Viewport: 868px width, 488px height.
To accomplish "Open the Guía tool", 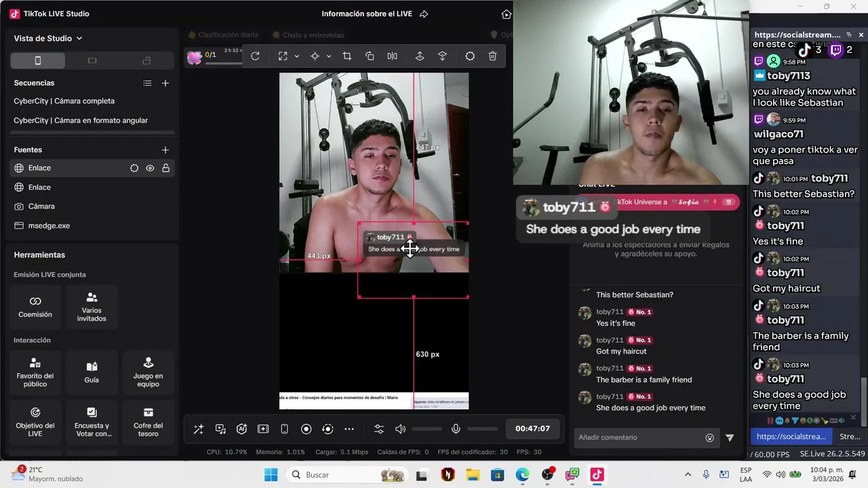I will pos(92,372).
